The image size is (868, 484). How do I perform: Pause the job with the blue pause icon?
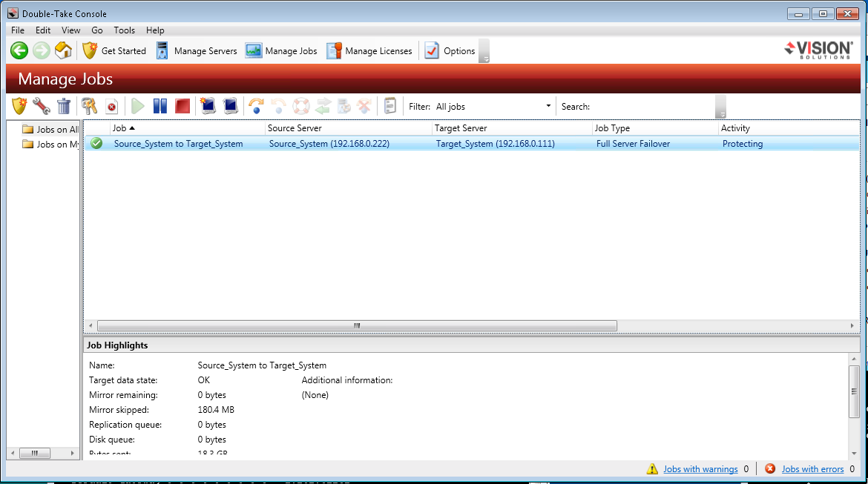160,106
